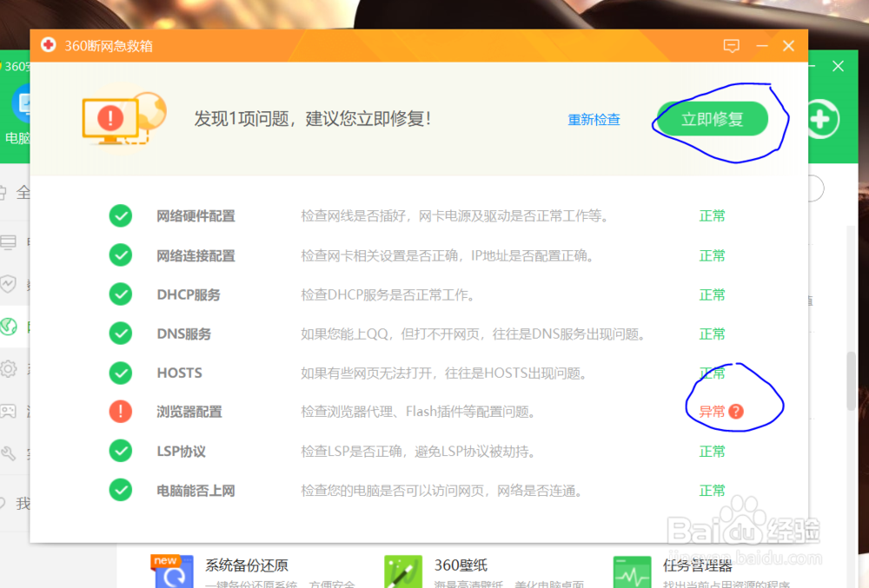
Task: Click description about 浏览器代理 and Flash插件
Action: click(x=418, y=412)
